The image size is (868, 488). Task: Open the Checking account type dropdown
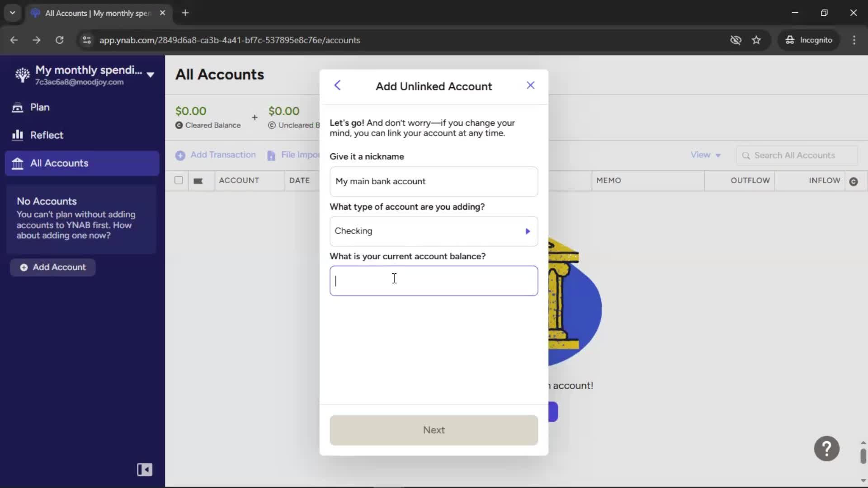pos(434,231)
